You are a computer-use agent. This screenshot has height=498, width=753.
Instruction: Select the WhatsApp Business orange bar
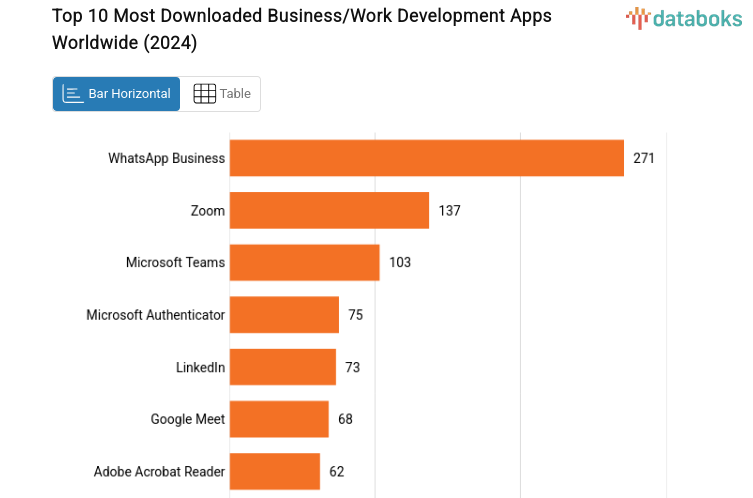point(427,158)
